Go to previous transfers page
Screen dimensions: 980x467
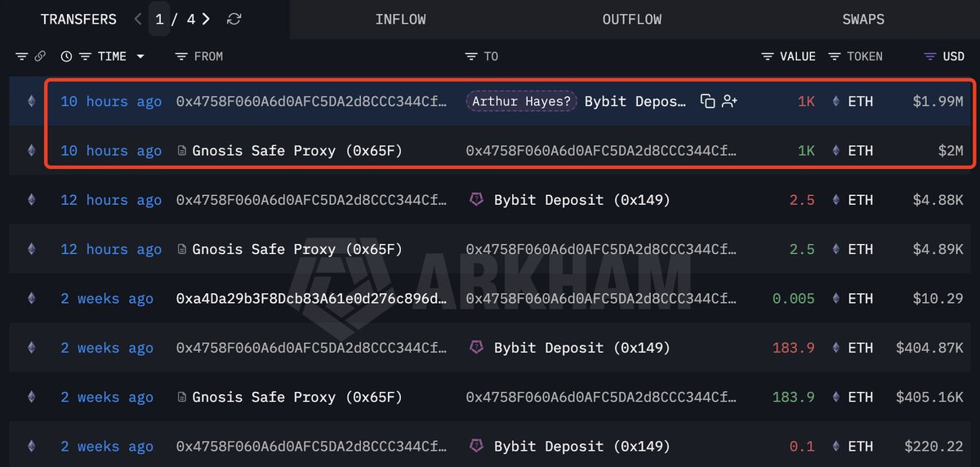click(x=138, y=19)
